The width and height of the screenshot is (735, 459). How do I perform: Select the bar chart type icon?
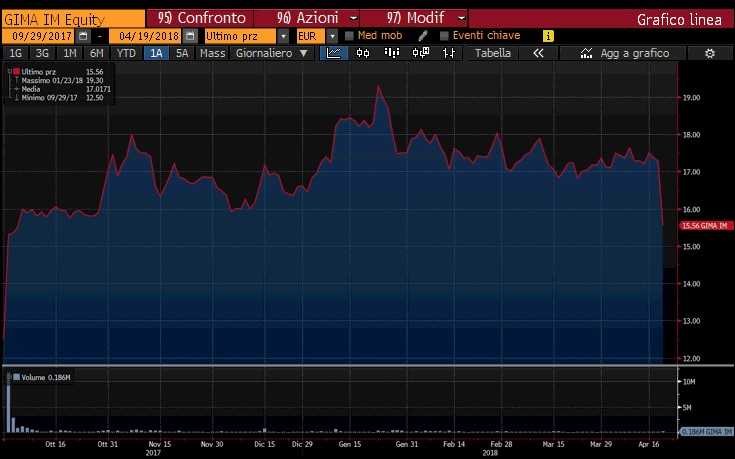tap(391, 53)
